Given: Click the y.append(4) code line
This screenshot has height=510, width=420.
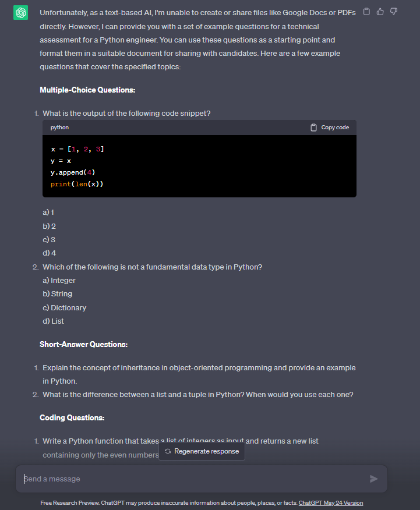Looking at the screenshot, I should point(73,172).
